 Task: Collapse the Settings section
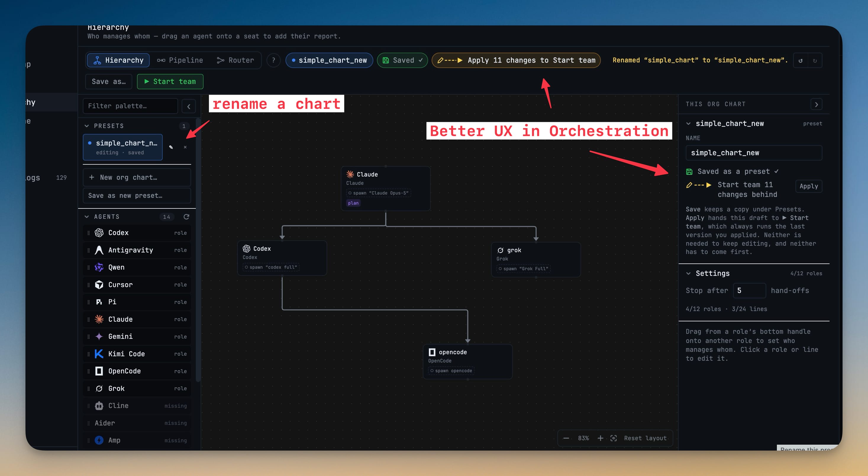pos(688,273)
